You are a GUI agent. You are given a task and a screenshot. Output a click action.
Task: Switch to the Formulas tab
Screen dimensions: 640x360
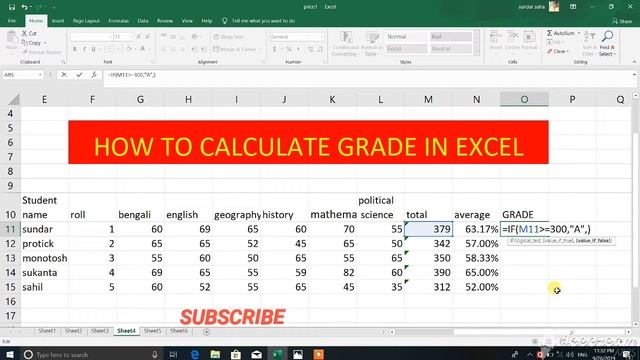pyautogui.click(x=118, y=21)
